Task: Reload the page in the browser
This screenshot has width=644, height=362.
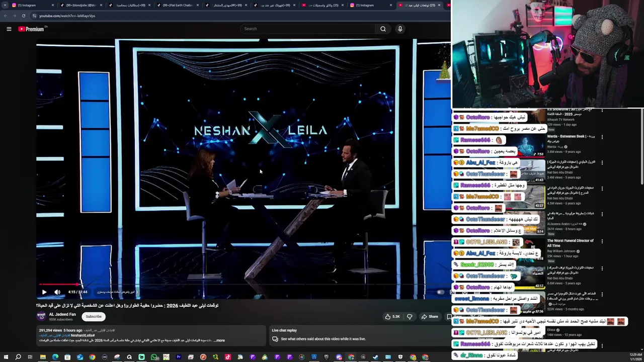Action: 23,16
